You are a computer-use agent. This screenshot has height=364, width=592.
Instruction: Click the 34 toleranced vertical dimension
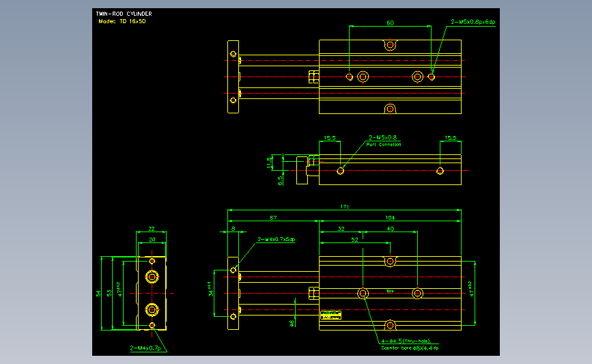211,289
